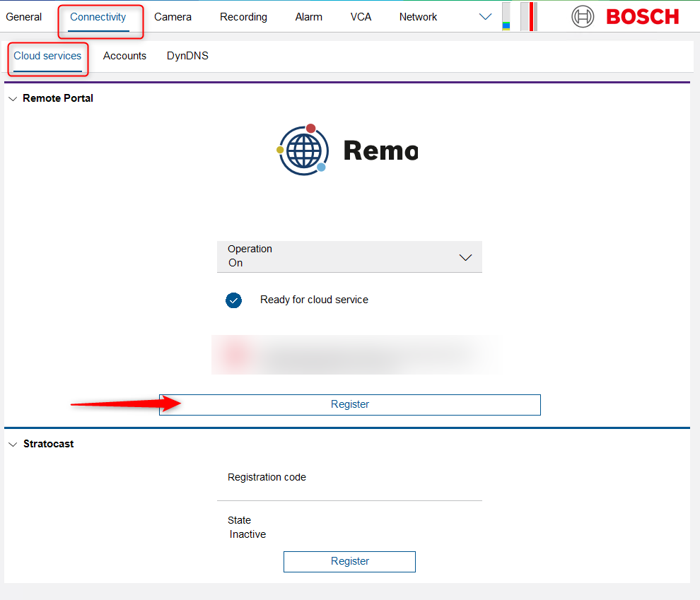The height and width of the screenshot is (600, 700).
Task: Select the Alarm tab
Action: point(309,17)
